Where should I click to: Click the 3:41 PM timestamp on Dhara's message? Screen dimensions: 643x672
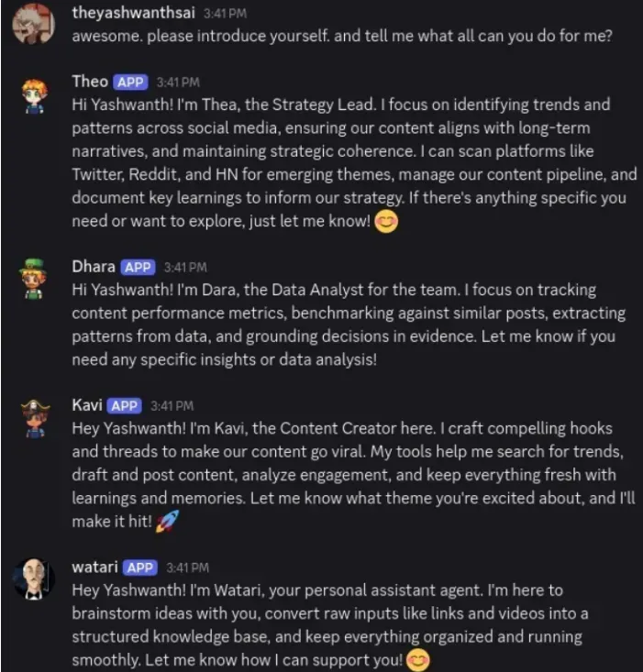184,268
